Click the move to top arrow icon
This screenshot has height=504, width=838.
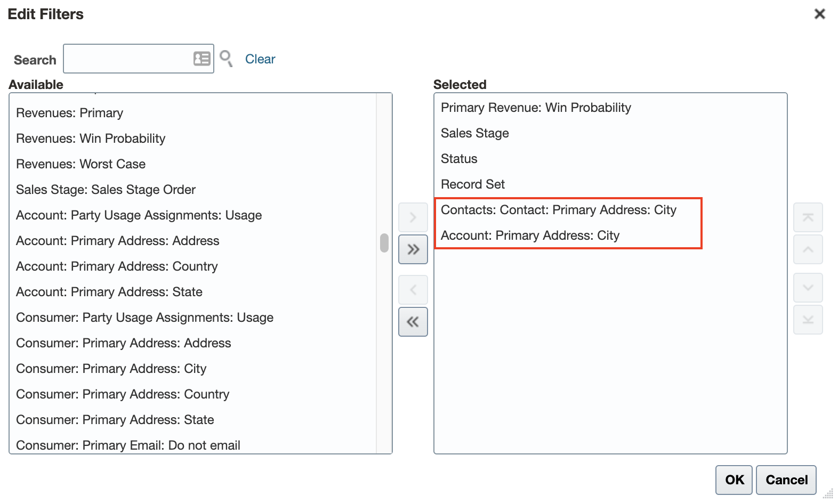pyautogui.click(x=808, y=217)
